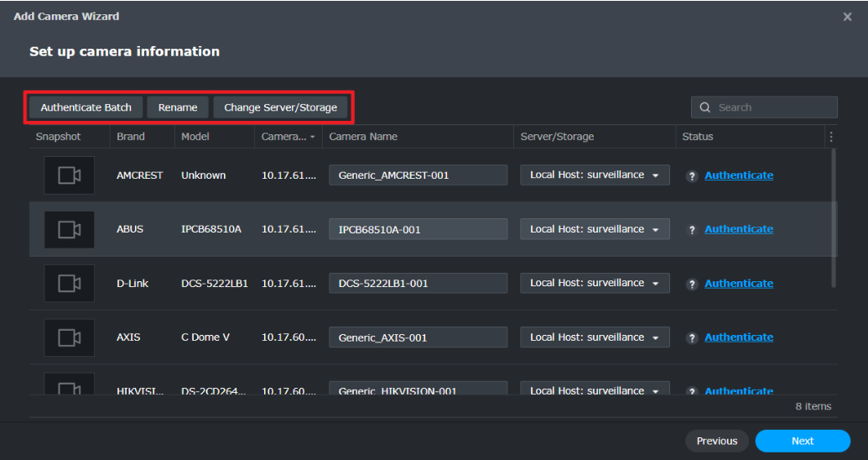Image resolution: width=868 pixels, height=460 pixels.
Task: Select the AXIS brand cell
Action: pos(128,337)
